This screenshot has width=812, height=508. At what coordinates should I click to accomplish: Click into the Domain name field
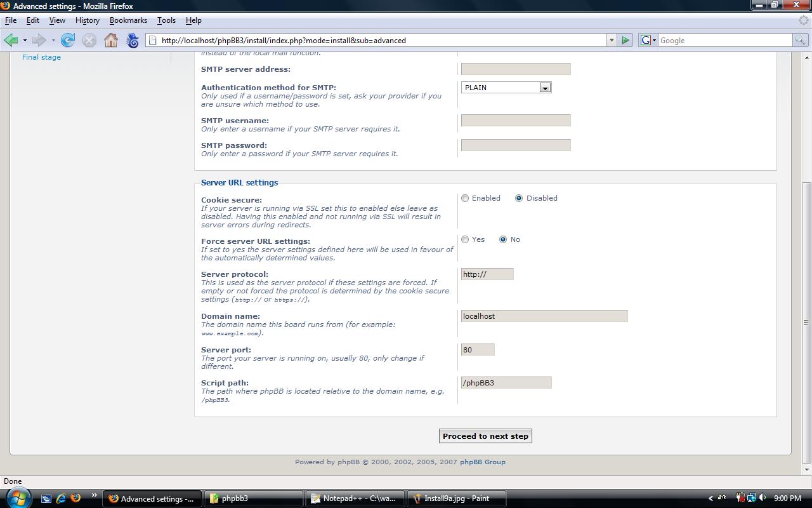point(544,316)
